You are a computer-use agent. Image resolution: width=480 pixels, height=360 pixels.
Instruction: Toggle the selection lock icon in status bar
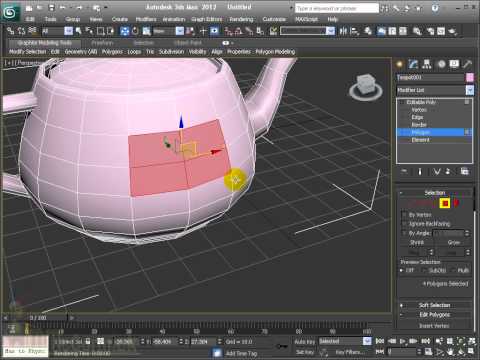pos(88,341)
